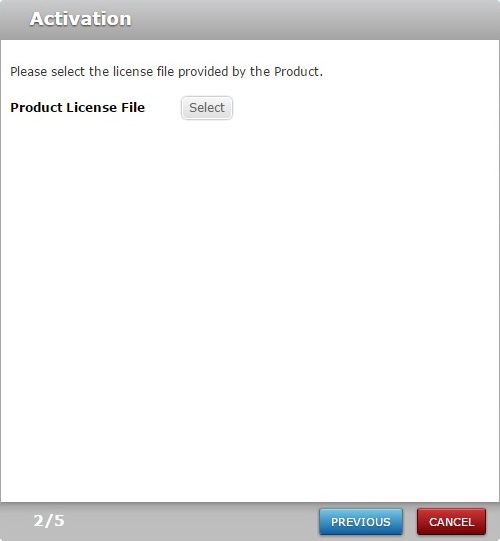Click the gray header bar beside Activation
500x541 pixels.
coord(311,19)
